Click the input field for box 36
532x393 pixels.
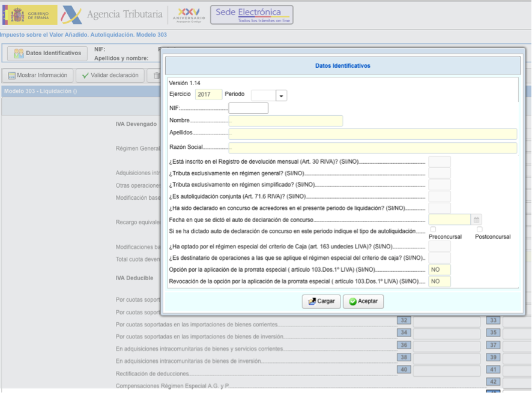447,346
